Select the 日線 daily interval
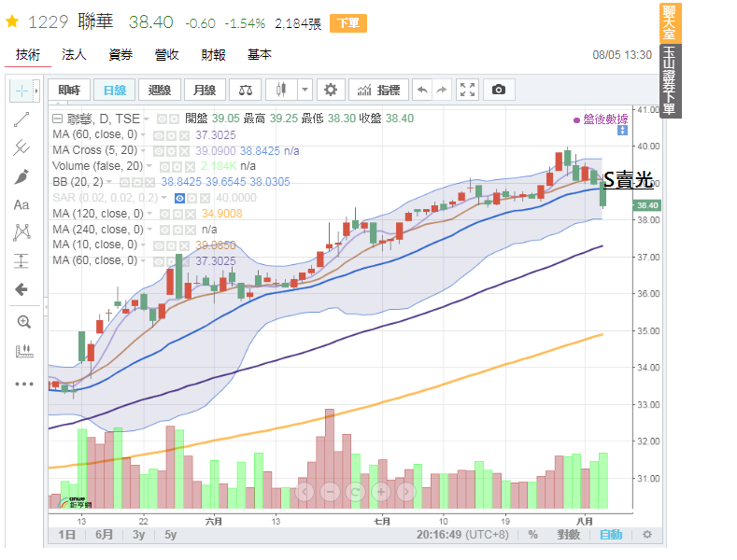Image resolution: width=737 pixels, height=560 pixels. coord(115,90)
